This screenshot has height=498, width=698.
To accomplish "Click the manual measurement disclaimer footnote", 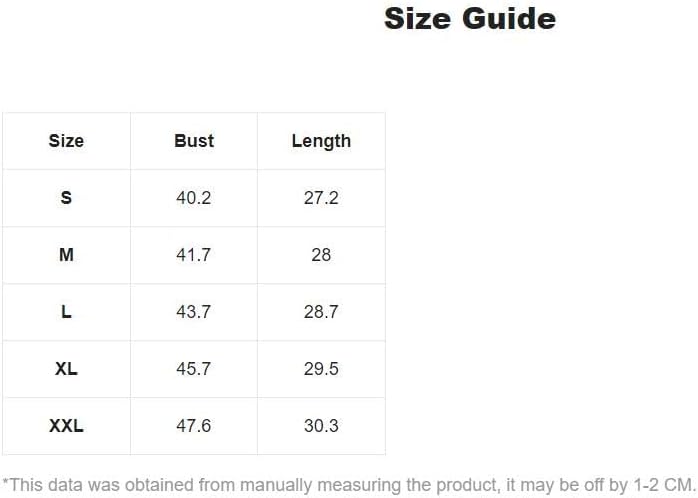I will point(349,484).
